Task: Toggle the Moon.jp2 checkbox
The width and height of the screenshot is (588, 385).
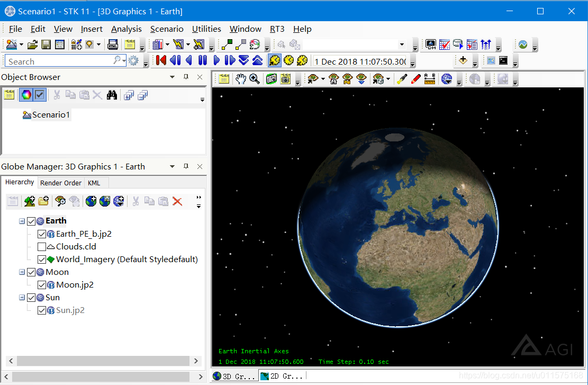Action: 42,285
